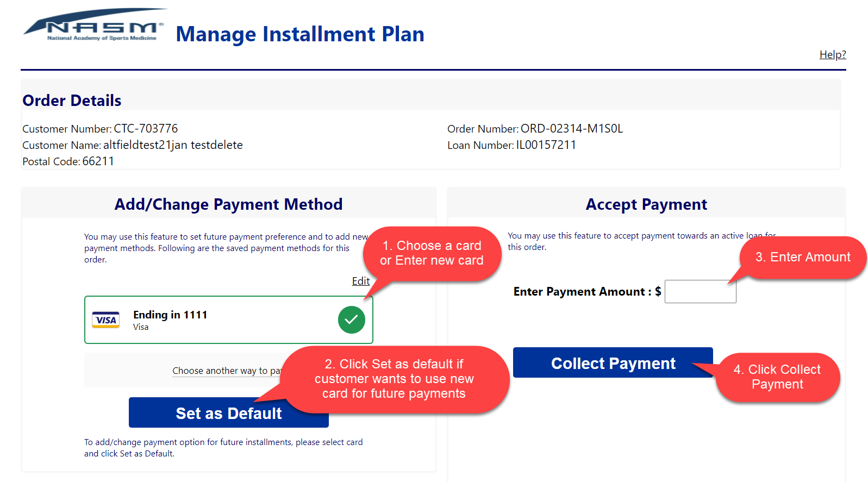Click the Visa card logo icon
Viewport: 868px width, 482px height.
[x=105, y=320]
